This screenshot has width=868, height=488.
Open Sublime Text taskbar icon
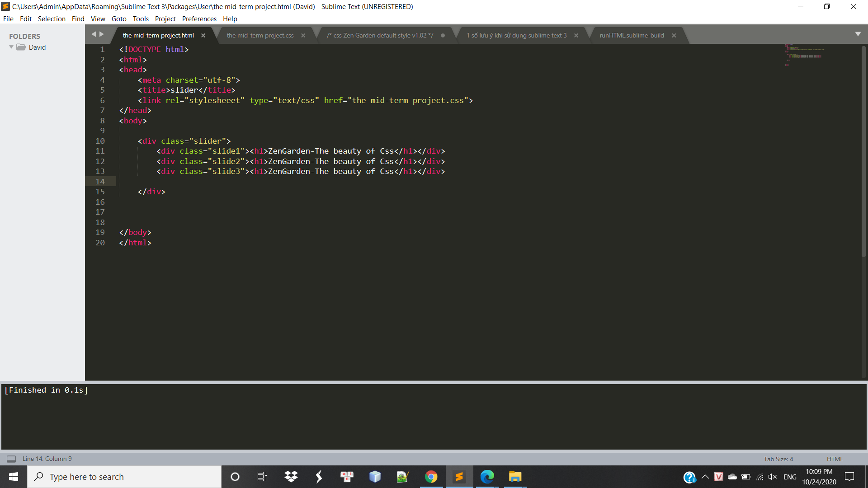coord(459,477)
